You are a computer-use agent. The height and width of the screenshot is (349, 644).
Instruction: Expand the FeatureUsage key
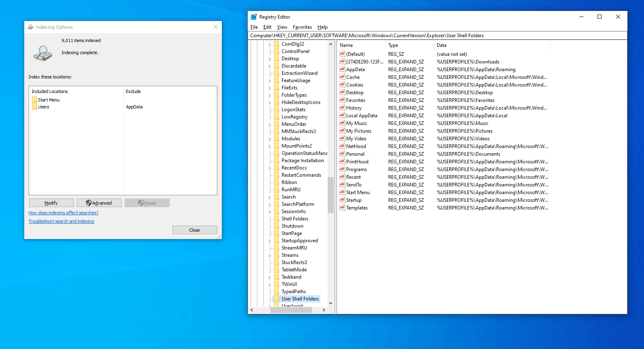coord(270,80)
